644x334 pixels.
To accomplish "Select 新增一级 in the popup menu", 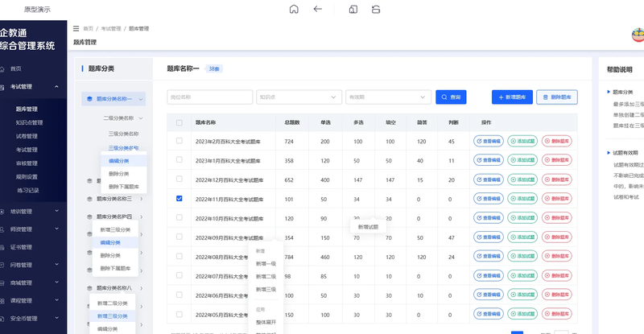I will (x=266, y=264).
